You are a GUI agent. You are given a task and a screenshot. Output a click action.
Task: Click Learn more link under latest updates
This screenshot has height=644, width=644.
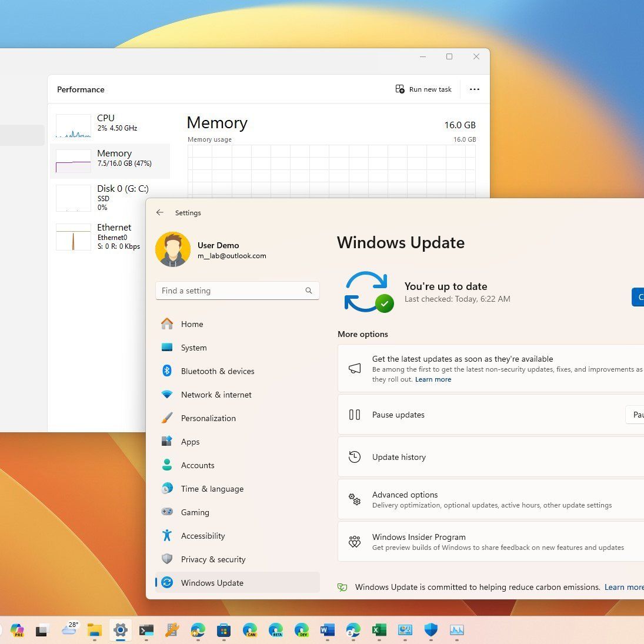[x=433, y=379]
